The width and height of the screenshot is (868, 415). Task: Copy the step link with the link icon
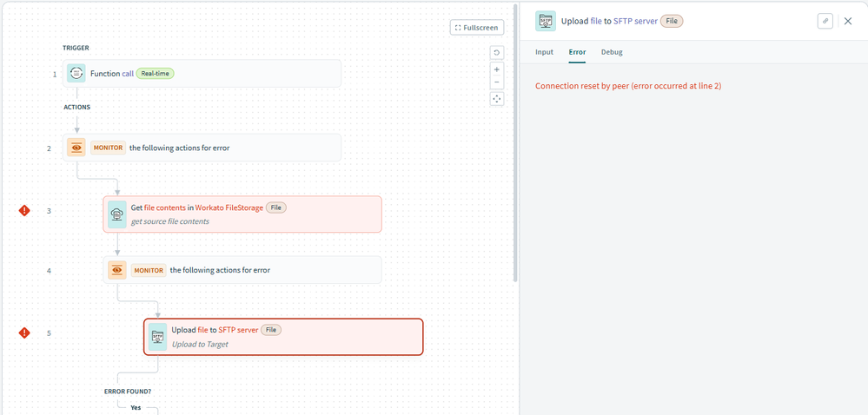click(x=825, y=21)
